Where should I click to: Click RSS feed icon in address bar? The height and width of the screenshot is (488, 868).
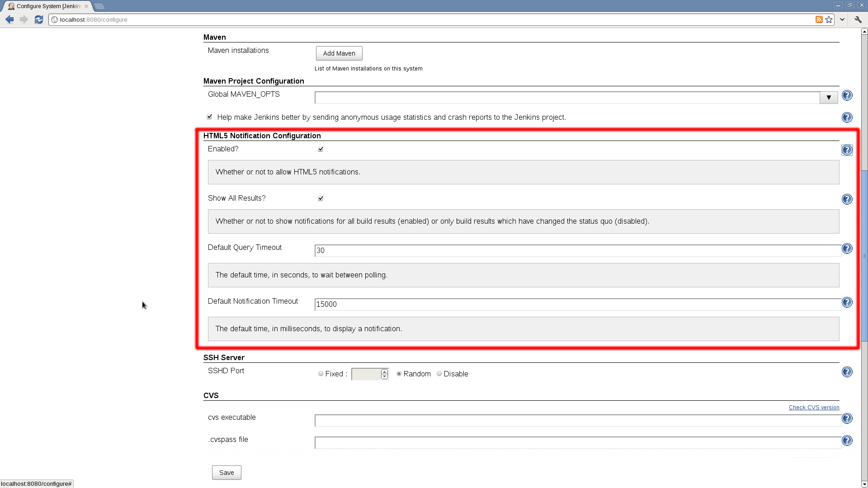(819, 19)
